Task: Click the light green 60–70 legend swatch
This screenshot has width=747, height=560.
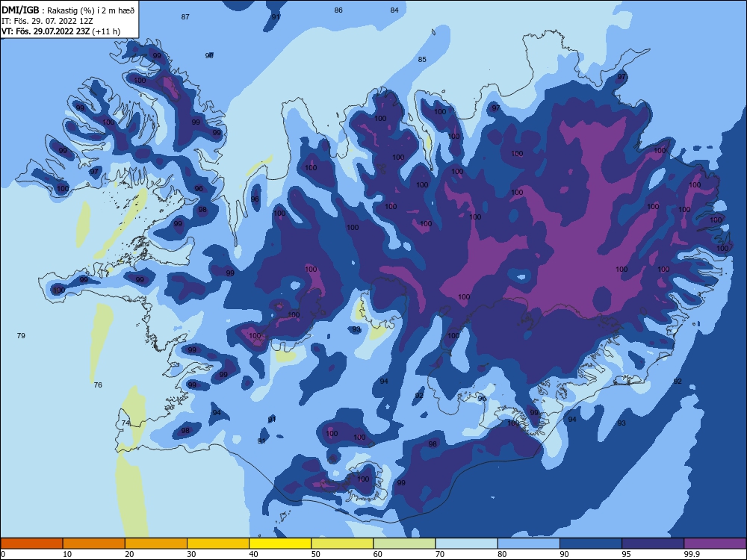Action: click(404, 544)
